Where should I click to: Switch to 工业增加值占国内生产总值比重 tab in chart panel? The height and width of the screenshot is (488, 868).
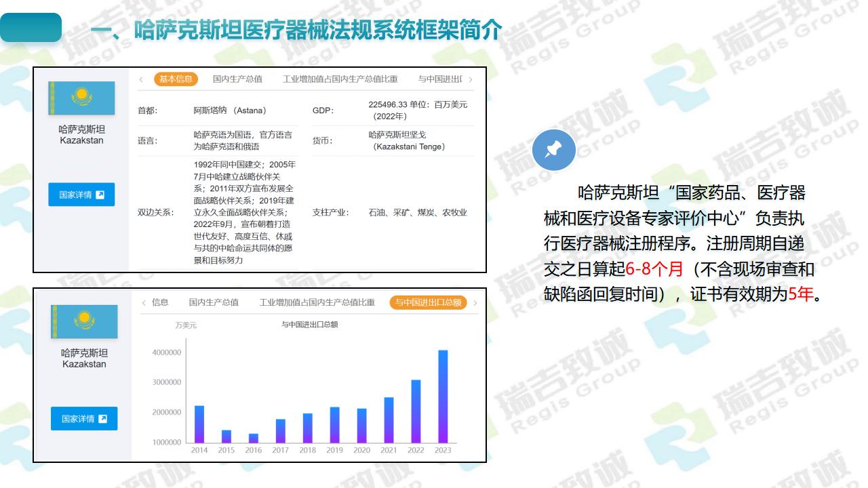(x=317, y=302)
